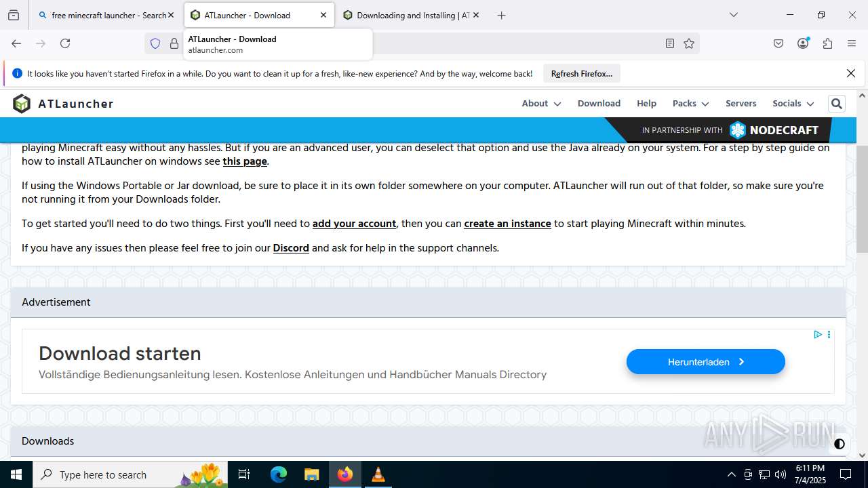The image size is (868, 488).
Task: Open the Help nav menu item
Action: [x=646, y=104]
